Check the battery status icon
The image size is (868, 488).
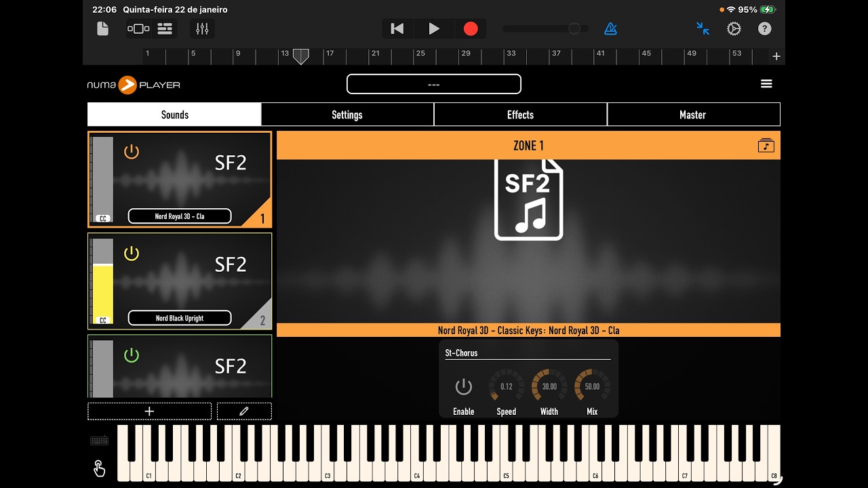click(x=768, y=10)
